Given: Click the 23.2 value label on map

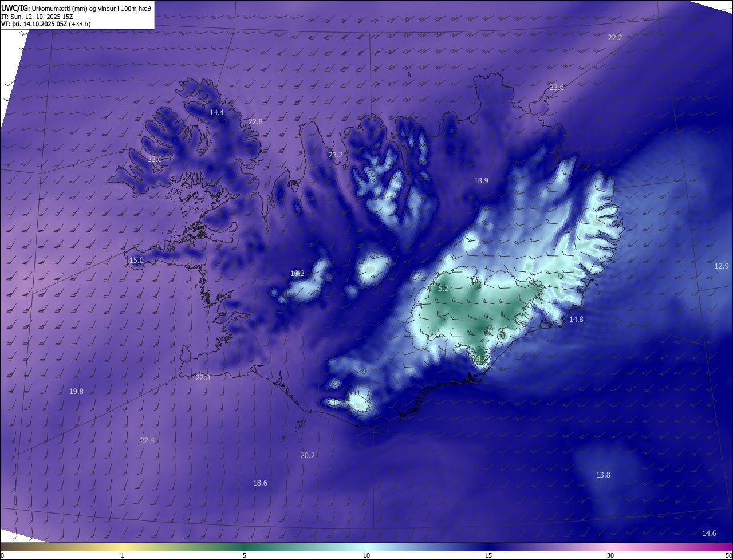Looking at the screenshot, I should click(336, 155).
